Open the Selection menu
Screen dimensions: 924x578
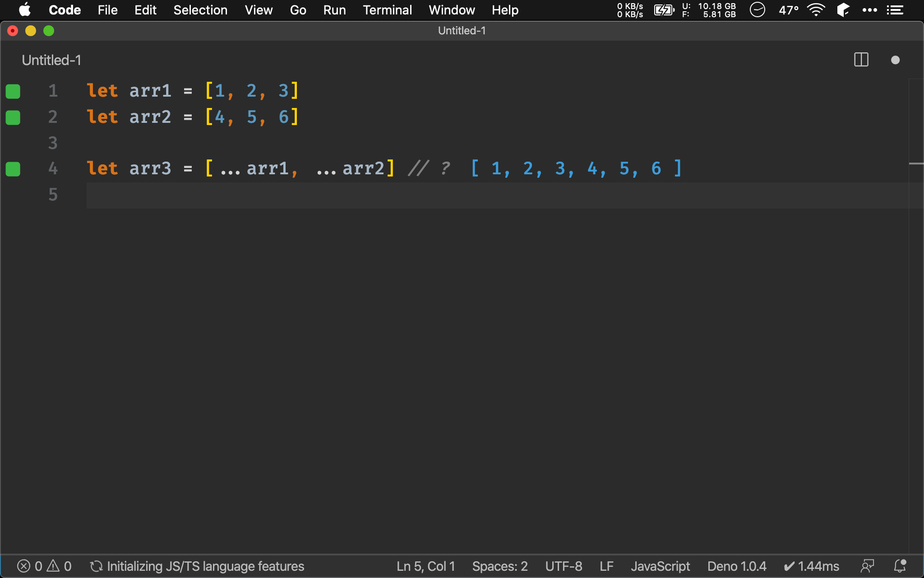coord(200,10)
